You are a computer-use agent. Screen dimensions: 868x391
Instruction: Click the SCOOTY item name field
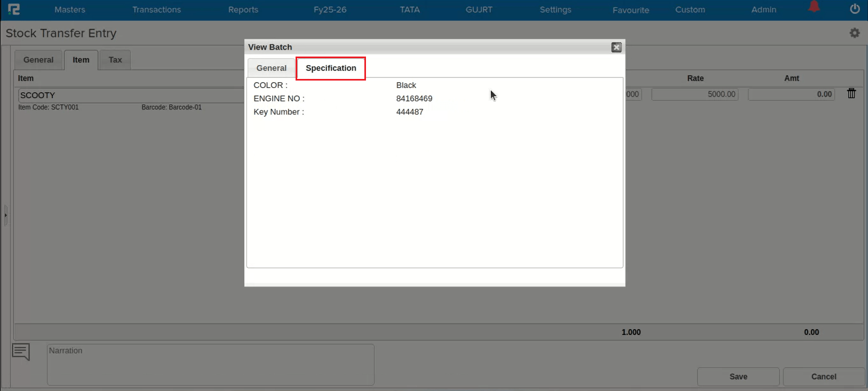coord(131,95)
